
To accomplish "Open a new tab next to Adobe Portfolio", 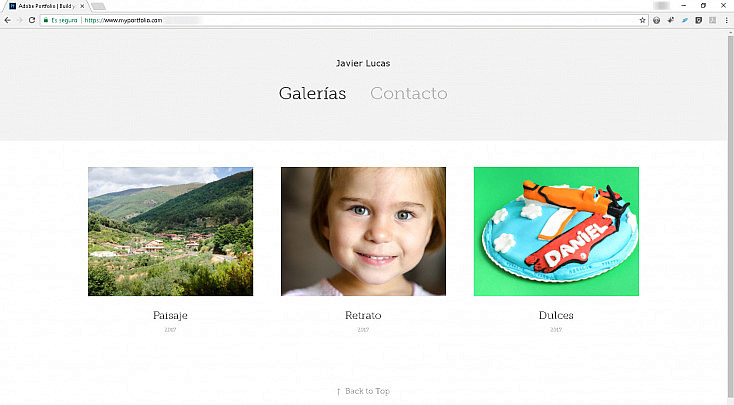I will (x=98, y=6).
